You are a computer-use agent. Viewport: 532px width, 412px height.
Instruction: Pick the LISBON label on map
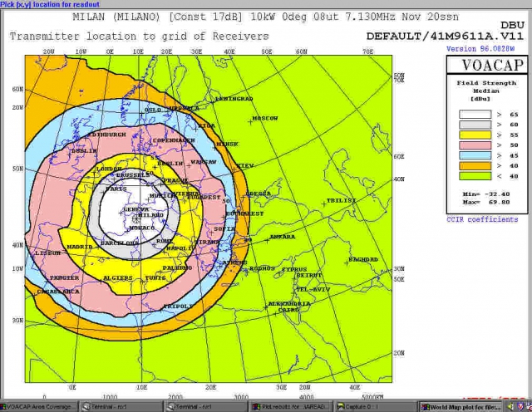click(x=48, y=253)
